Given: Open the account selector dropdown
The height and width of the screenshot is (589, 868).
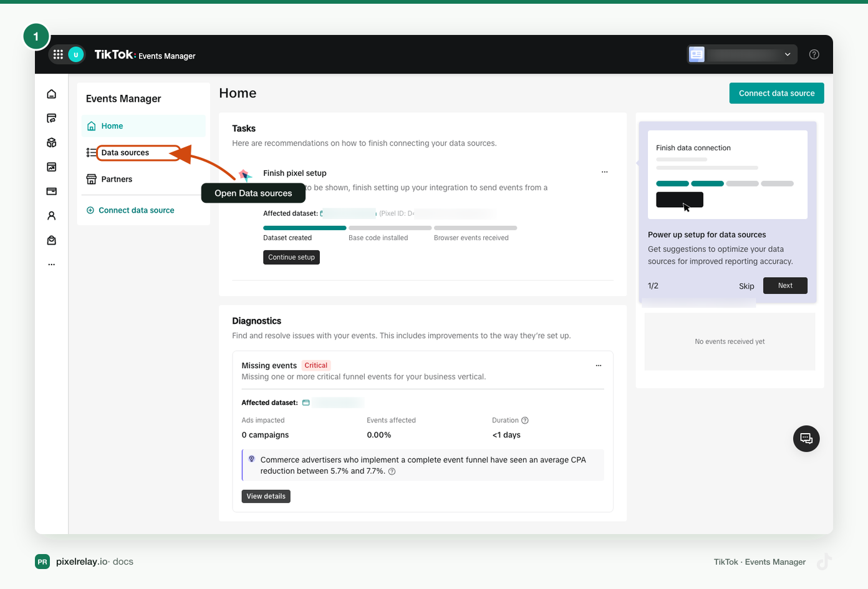Looking at the screenshot, I should [x=741, y=54].
